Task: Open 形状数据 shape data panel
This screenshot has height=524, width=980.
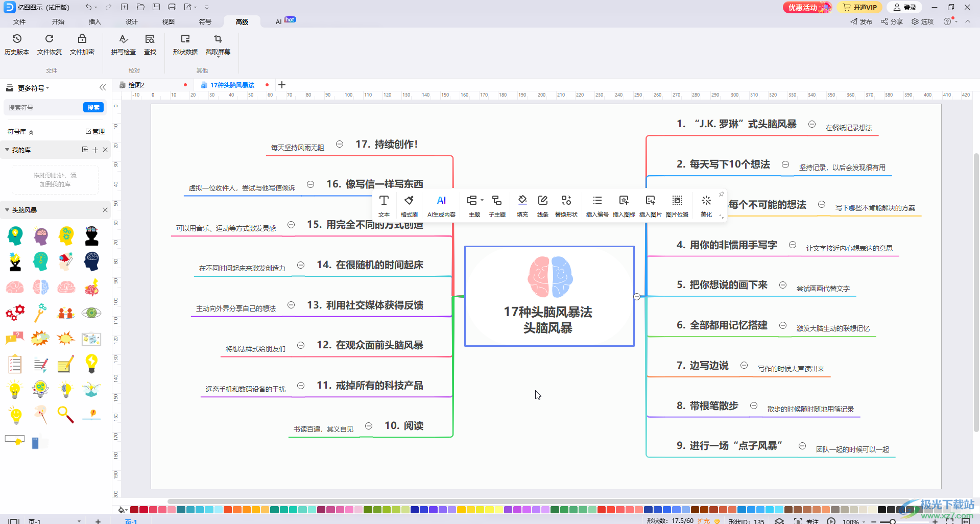Action: click(185, 44)
